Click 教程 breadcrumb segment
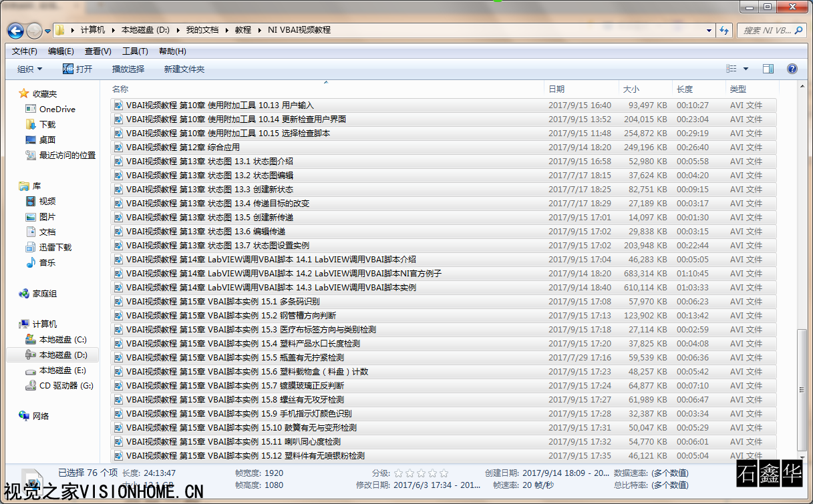 [243, 30]
